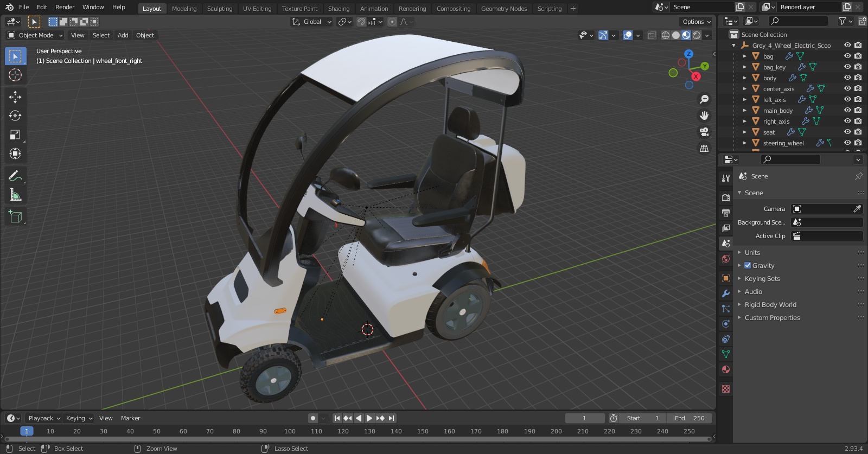The width and height of the screenshot is (868, 454).
Task: Toggle camera view icon in viewport
Action: pos(704,132)
